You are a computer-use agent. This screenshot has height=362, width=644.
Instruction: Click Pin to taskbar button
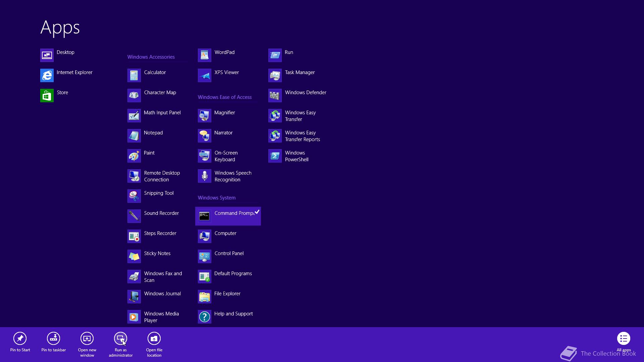pyautogui.click(x=54, y=342)
